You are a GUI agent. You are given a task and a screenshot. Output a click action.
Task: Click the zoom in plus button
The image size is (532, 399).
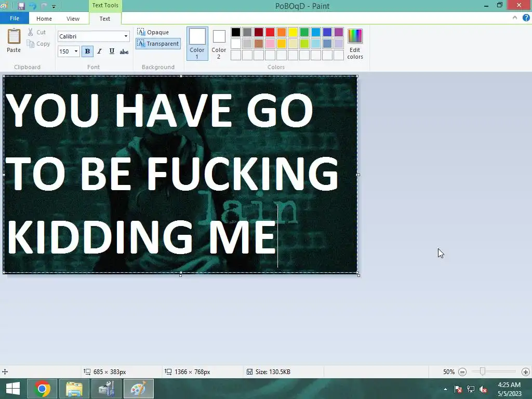tap(526, 372)
